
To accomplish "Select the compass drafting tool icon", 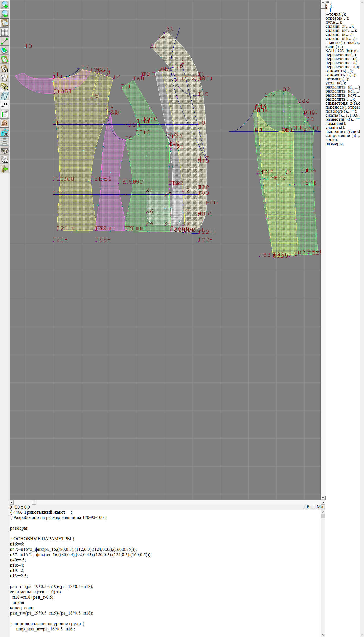I will coord(5,78).
